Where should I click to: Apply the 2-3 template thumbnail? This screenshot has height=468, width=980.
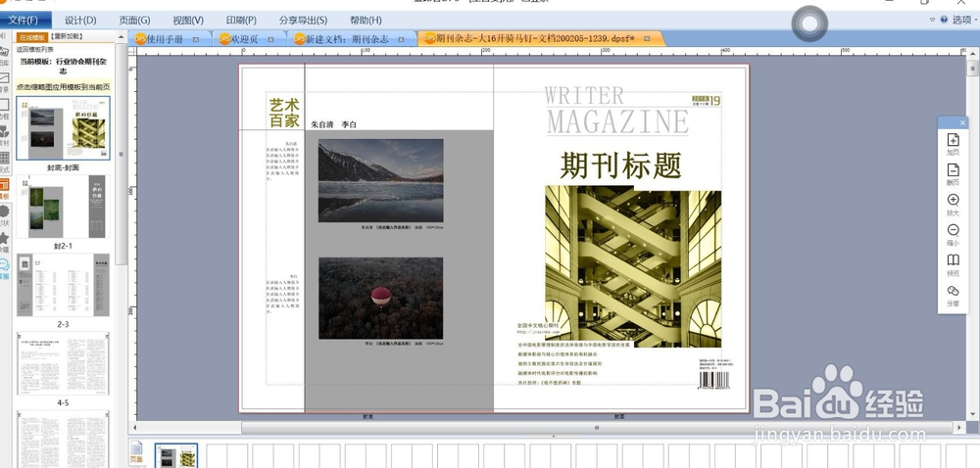point(63,285)
